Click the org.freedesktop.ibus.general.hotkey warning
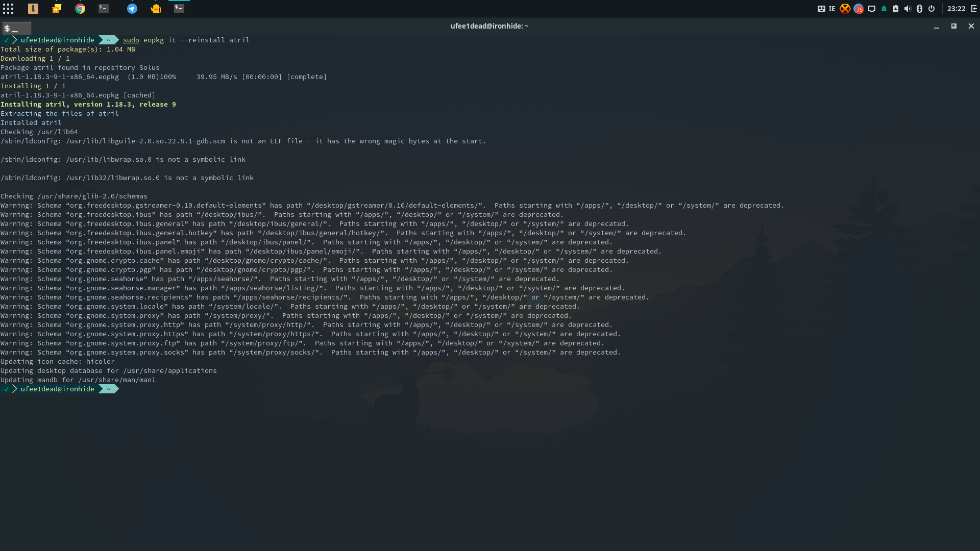Viewport: 980px width, 551px height. coord(344,233)
